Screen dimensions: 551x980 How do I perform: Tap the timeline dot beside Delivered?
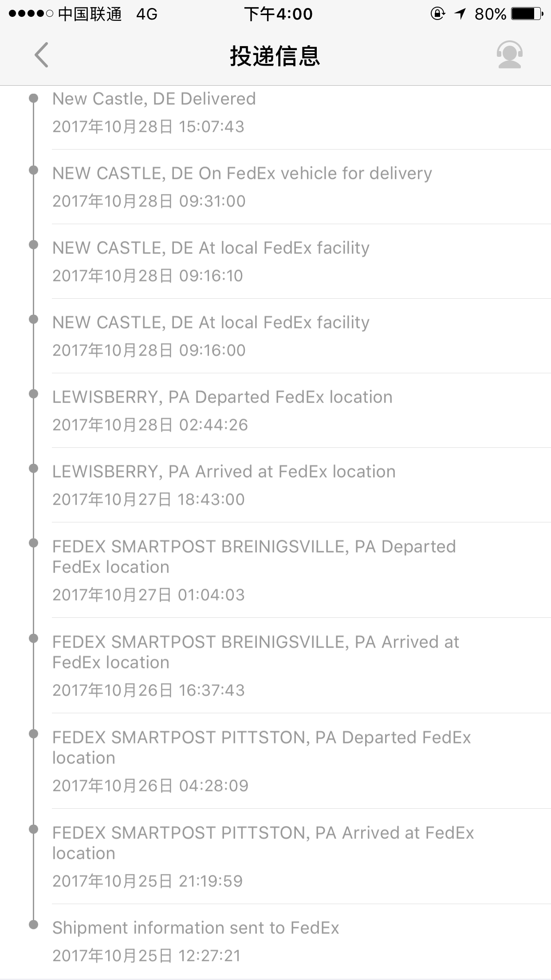pyautogui.click(x=33, y=98)
